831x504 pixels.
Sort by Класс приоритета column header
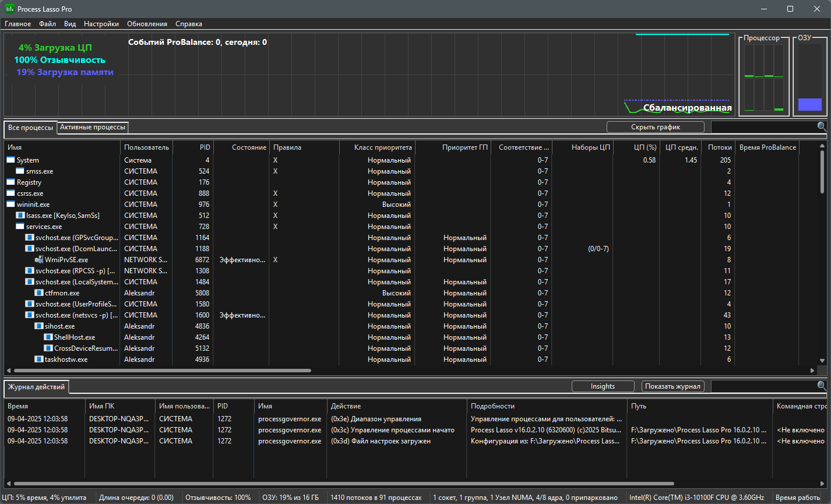click(376, 147)
